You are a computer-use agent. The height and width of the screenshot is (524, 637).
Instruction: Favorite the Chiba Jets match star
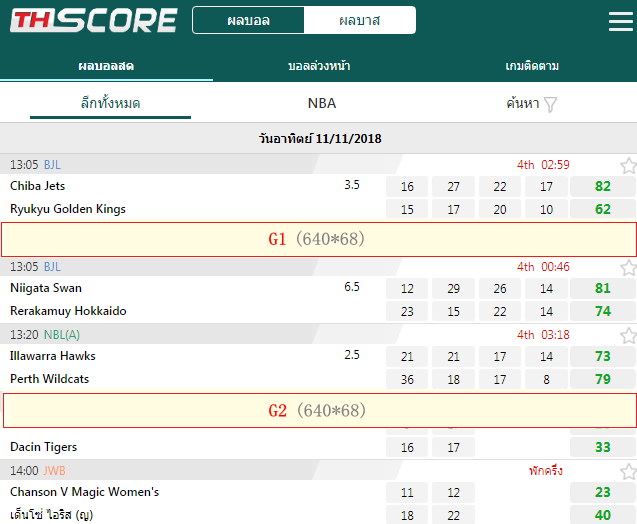click(628, 165)
